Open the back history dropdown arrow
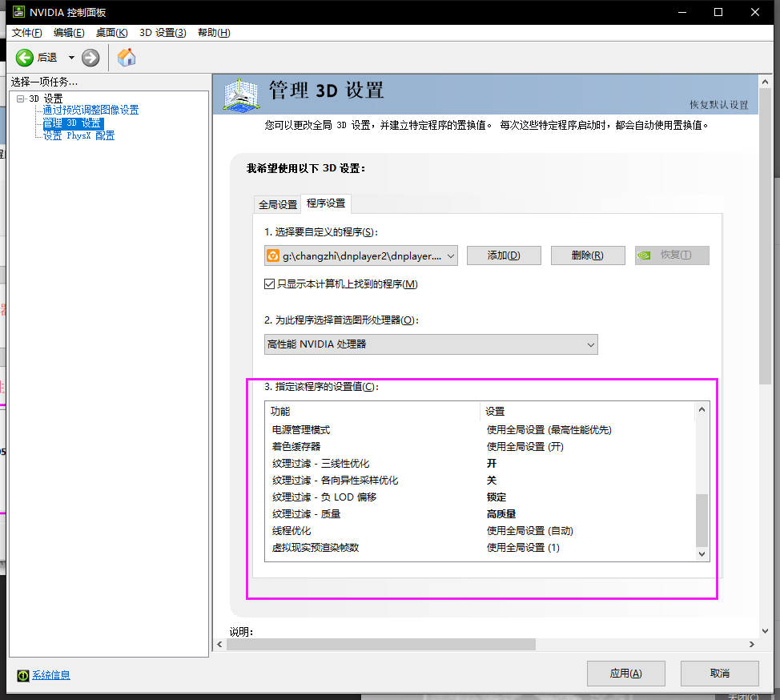 pos(71,57)
